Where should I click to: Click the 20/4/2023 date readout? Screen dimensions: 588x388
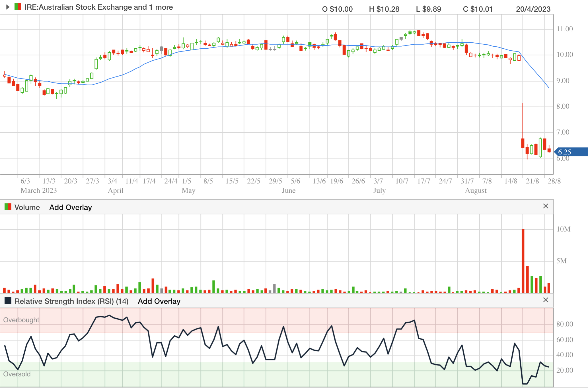pos(533,9)
